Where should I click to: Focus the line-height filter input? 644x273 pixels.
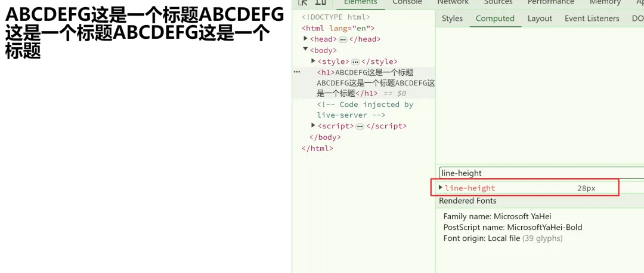pos(541,173)
